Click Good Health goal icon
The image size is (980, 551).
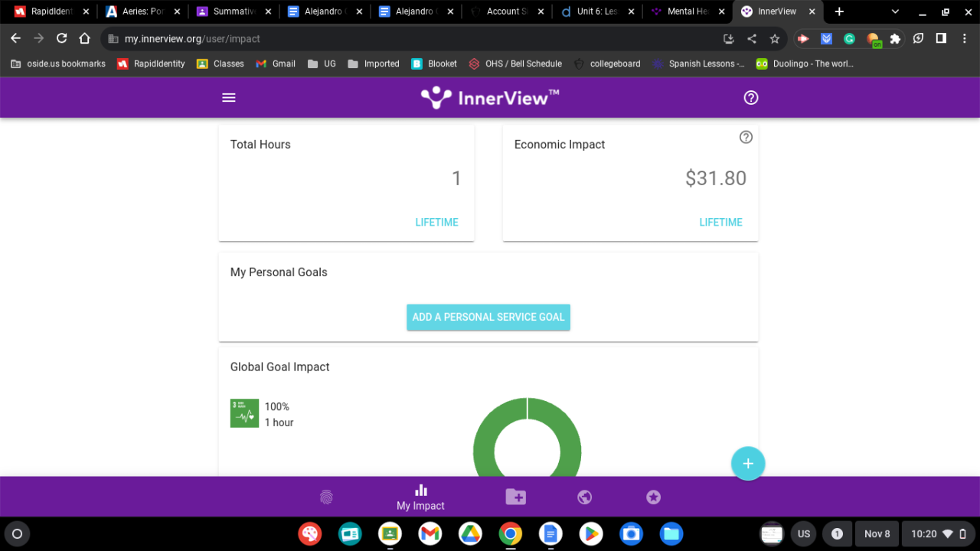tap(244, 413)
